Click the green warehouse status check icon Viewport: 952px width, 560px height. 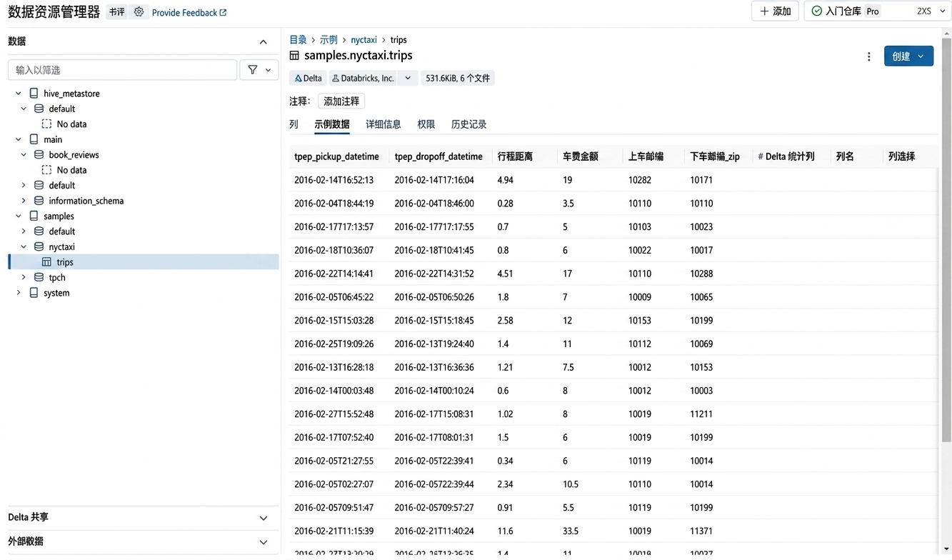(816, 11)
